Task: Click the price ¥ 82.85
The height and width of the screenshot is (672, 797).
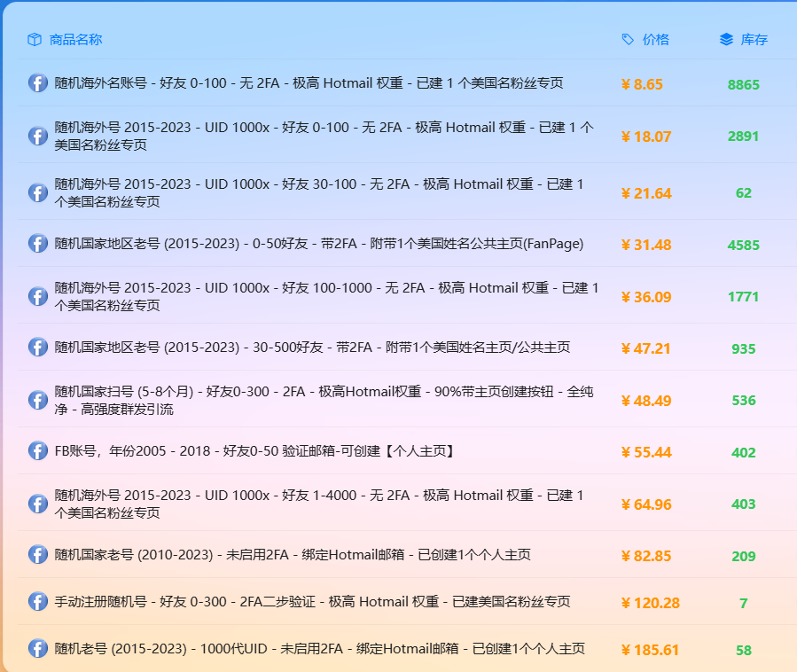Action: pyautogui.click(x=646, y=556)
